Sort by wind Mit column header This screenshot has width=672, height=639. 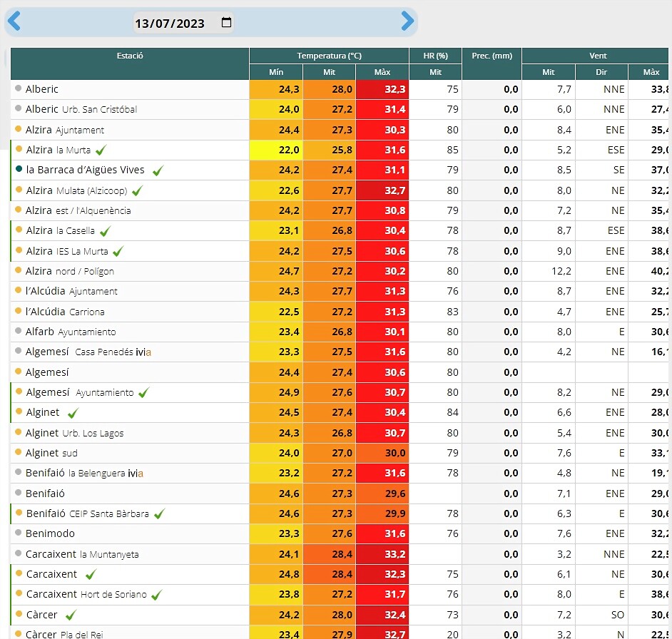549,72
